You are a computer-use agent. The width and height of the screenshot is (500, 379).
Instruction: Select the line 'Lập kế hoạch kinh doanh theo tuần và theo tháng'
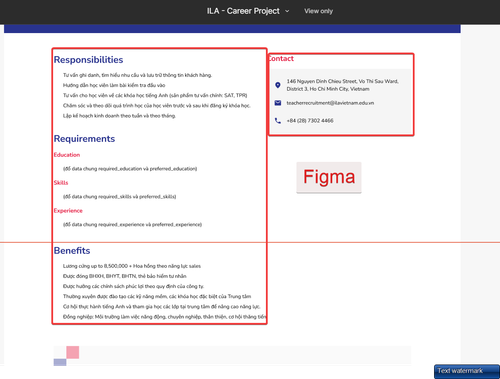119,116
